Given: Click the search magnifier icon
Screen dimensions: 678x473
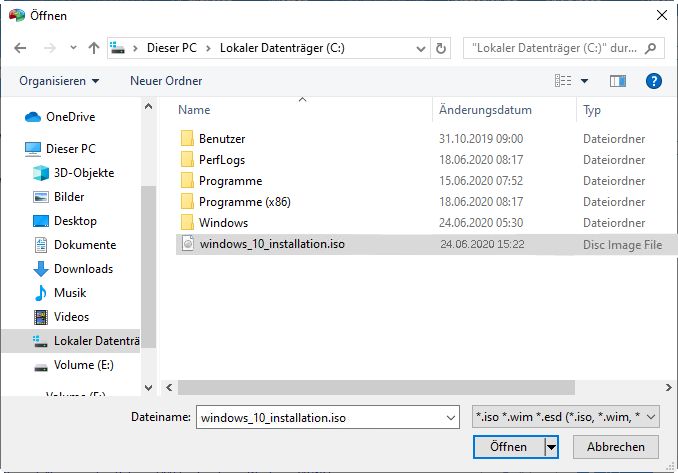Looking at the screenshot, I should tap(650, 48).
